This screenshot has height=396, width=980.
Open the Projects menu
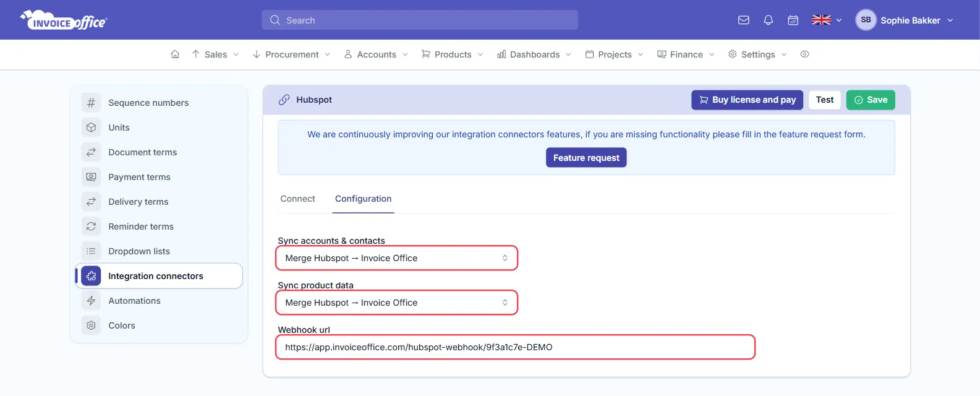click(614, 54)
